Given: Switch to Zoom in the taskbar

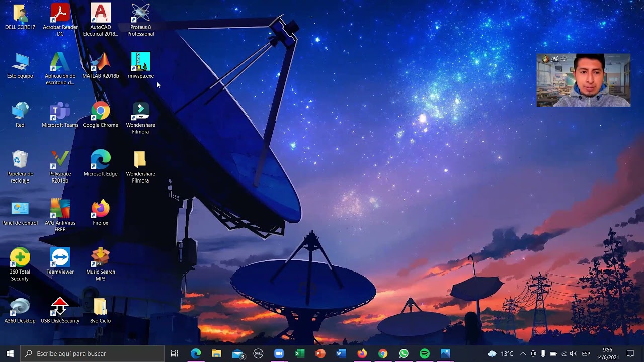Looking at the screenshot, I should tap(279, 353).
